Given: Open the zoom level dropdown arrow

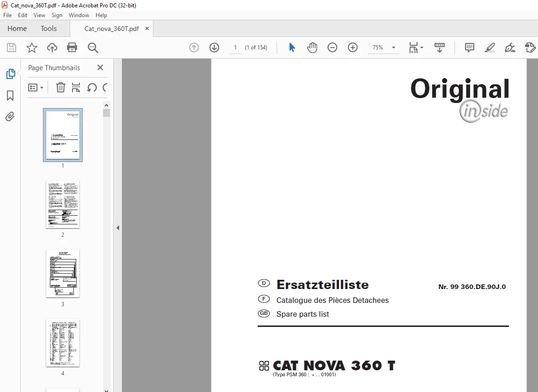Looking at the screenshot, I should tap(393, 48).
